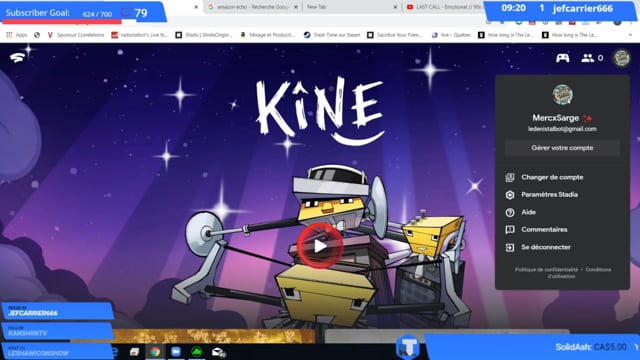Click Gérer votre compte button
The height and width of the screenshot is (360, 640).
tap(562, 148)
